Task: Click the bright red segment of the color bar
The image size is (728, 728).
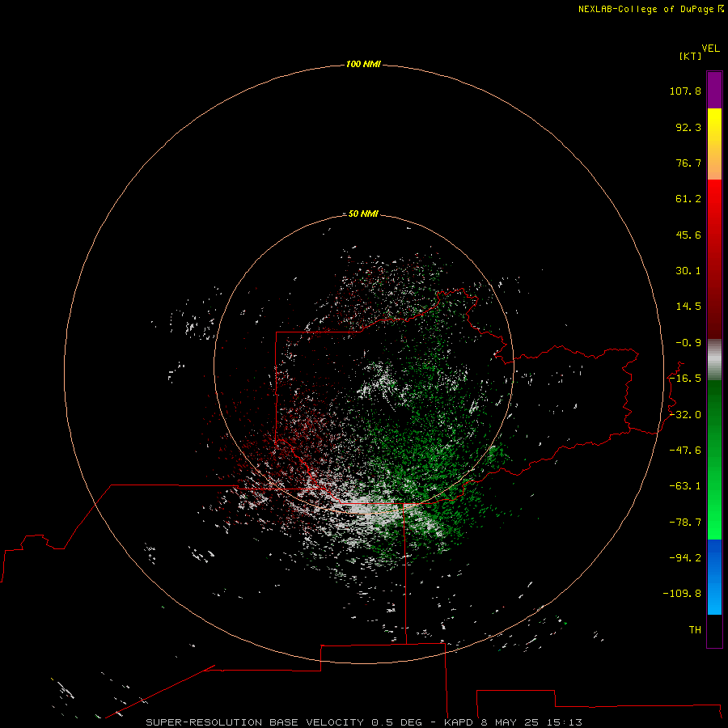Action: [714, 205]
